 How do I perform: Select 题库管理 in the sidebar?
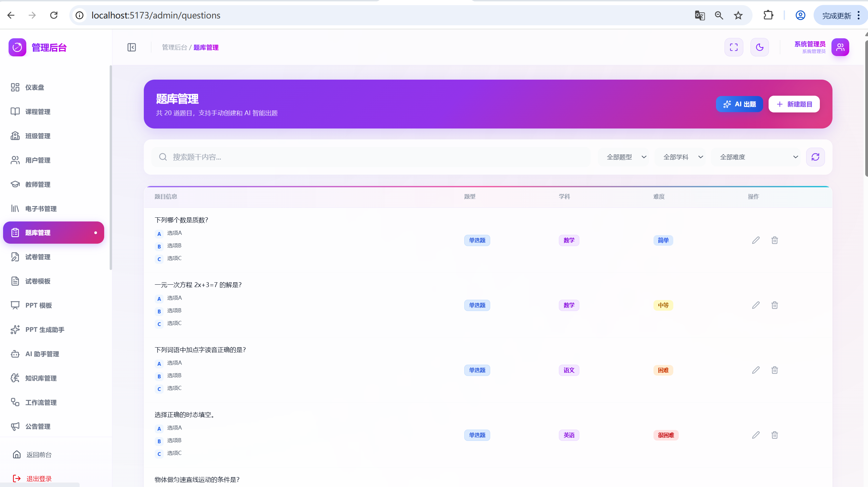point(54,232)
